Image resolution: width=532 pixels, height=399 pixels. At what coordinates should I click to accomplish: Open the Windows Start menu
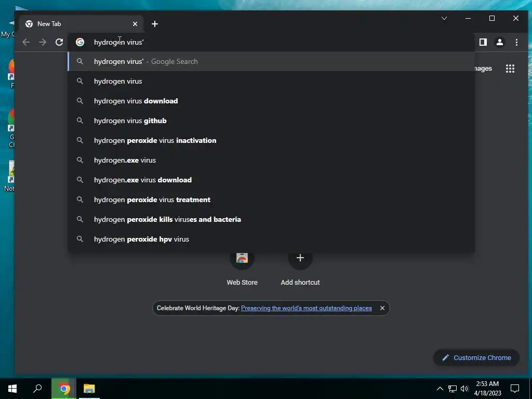point(12,389)
